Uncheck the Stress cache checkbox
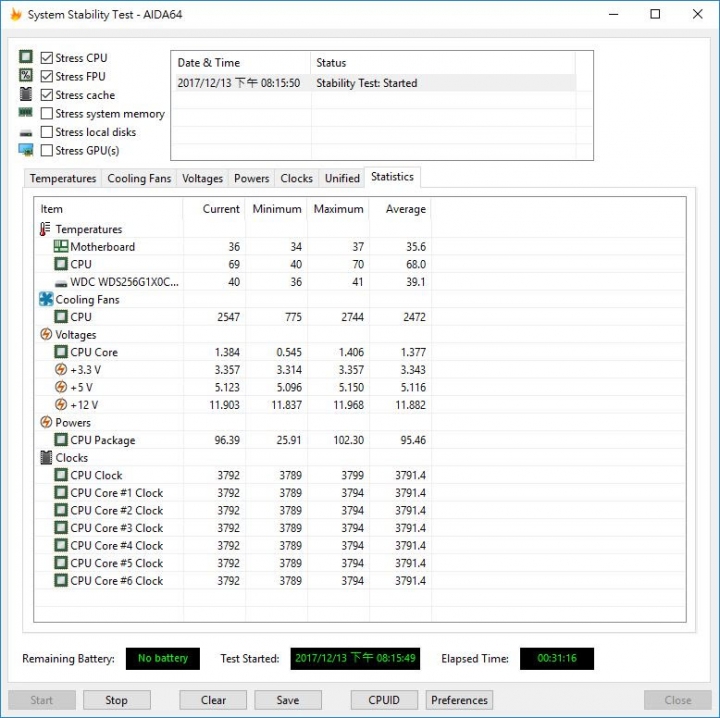720x718 pixels. point(46,95)
